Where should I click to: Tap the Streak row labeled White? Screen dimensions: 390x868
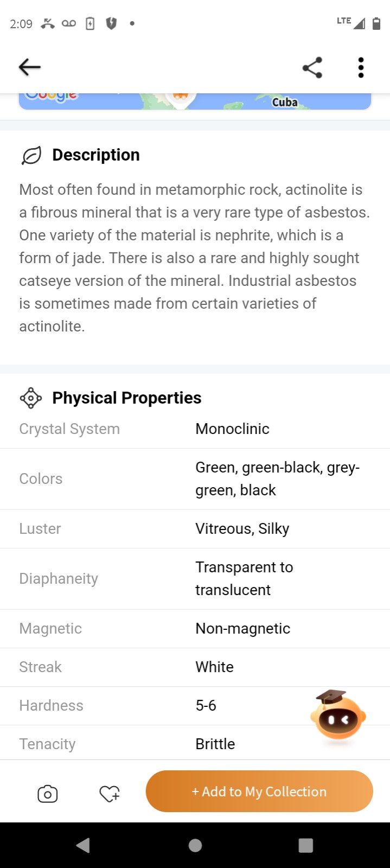point(195,667)
